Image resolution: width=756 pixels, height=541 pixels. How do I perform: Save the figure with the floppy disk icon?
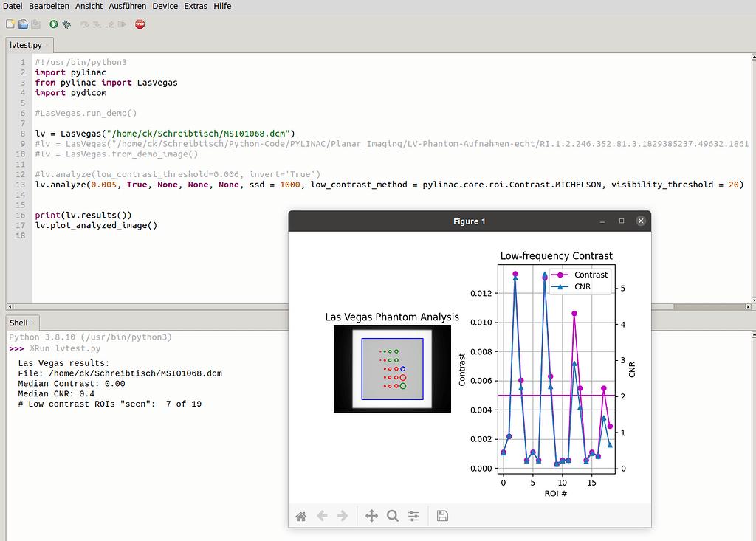tap(442, 516)
